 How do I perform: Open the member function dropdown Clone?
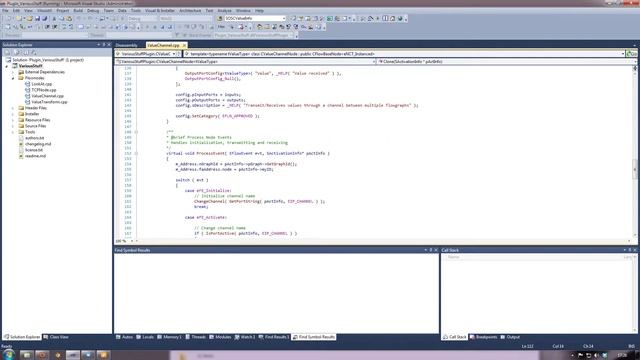[x=506, y=62]
